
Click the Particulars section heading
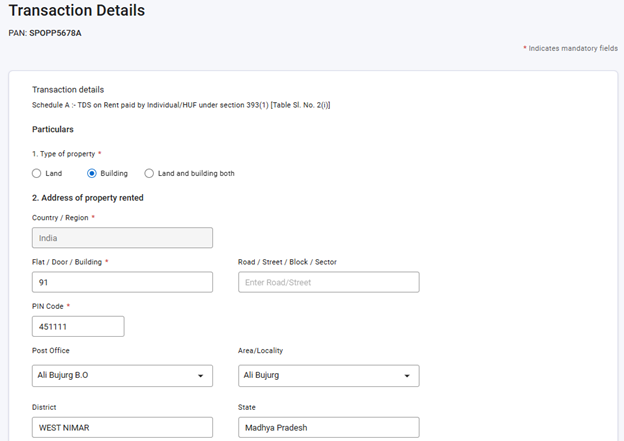53,129
